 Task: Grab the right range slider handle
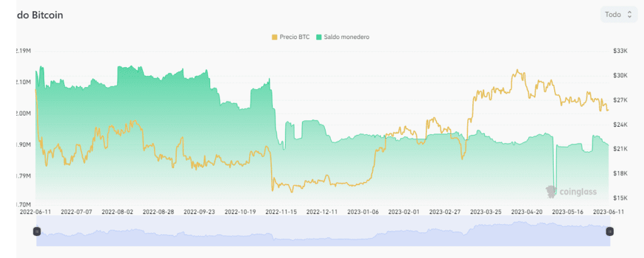(610, 232)
